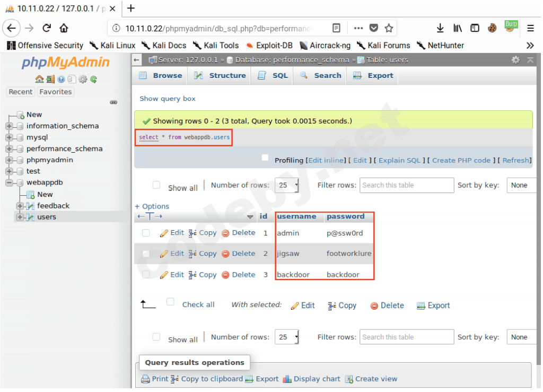The width and height of the screenshot is (543, 392).
Task: Click Create PHP code link
Action: point(461,161)
